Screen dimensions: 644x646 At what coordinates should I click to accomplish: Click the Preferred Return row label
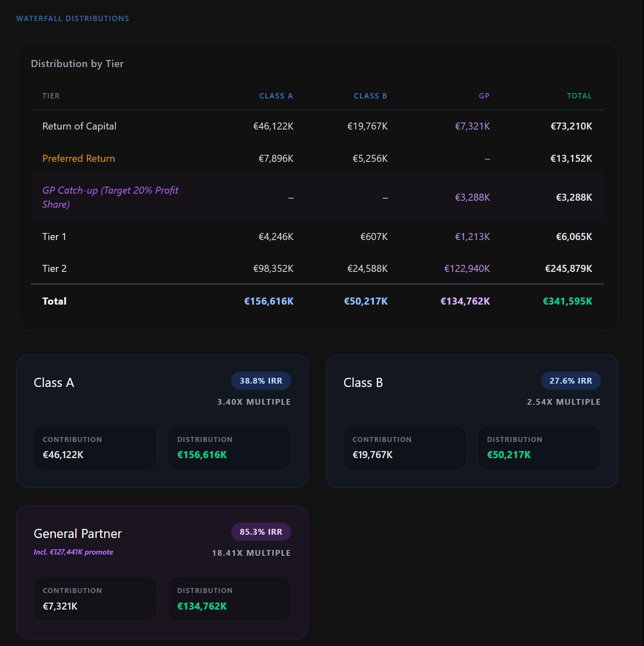click(x=79, y=158)
